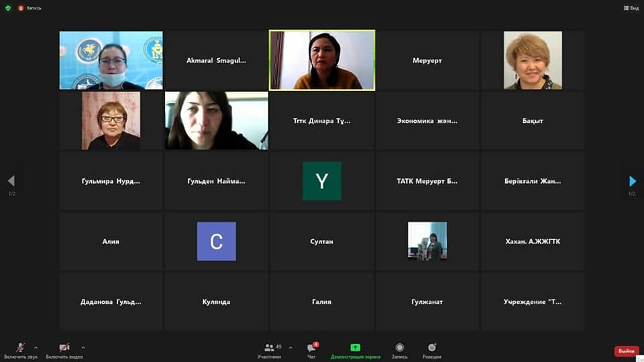This screenshot has height=362, width=644.
Task: Select the highlighted active speaker video tile
Action: 322,60
